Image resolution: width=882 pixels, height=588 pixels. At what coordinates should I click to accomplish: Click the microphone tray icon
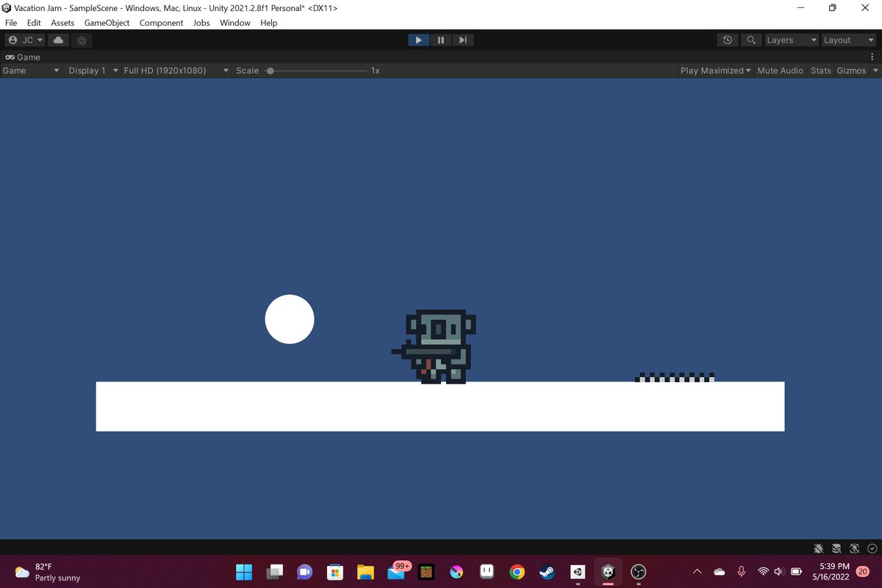coord(742,572)
